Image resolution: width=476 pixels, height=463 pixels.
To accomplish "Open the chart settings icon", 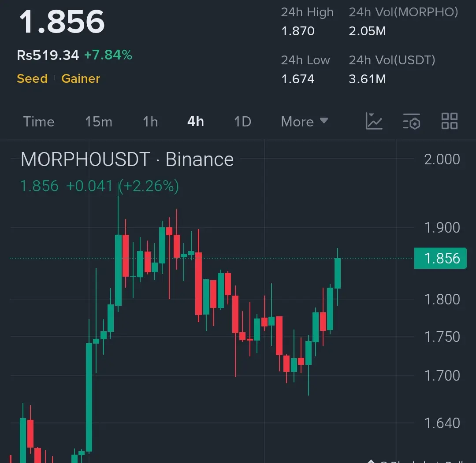I will pyautogui.click(x=412, y=121).
